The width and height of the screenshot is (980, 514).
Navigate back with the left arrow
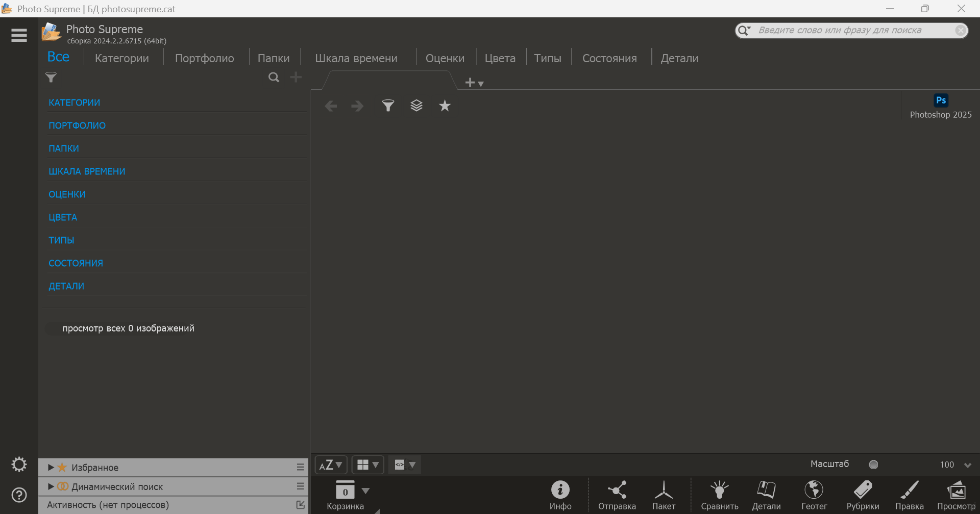331,106
